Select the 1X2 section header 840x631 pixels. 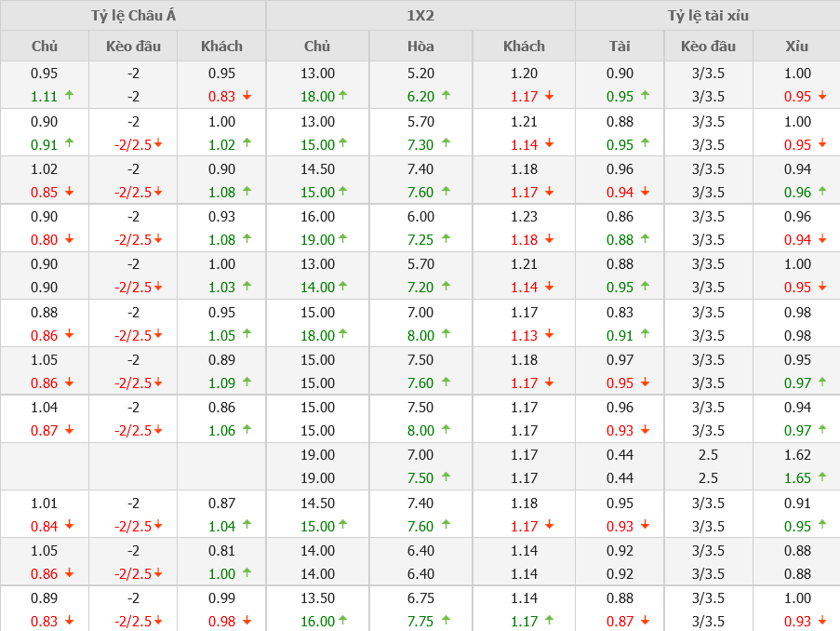[420, 16]
